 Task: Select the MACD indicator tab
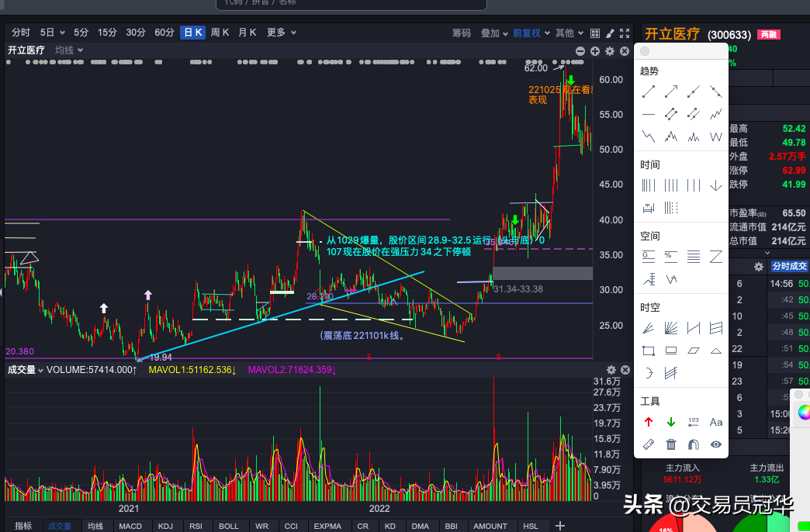point(130,526)
